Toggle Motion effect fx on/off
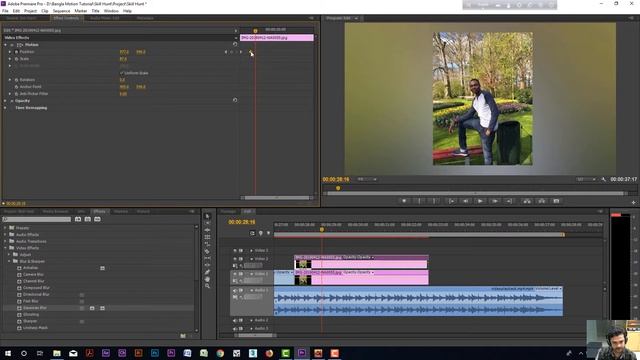 coord(12,44)
